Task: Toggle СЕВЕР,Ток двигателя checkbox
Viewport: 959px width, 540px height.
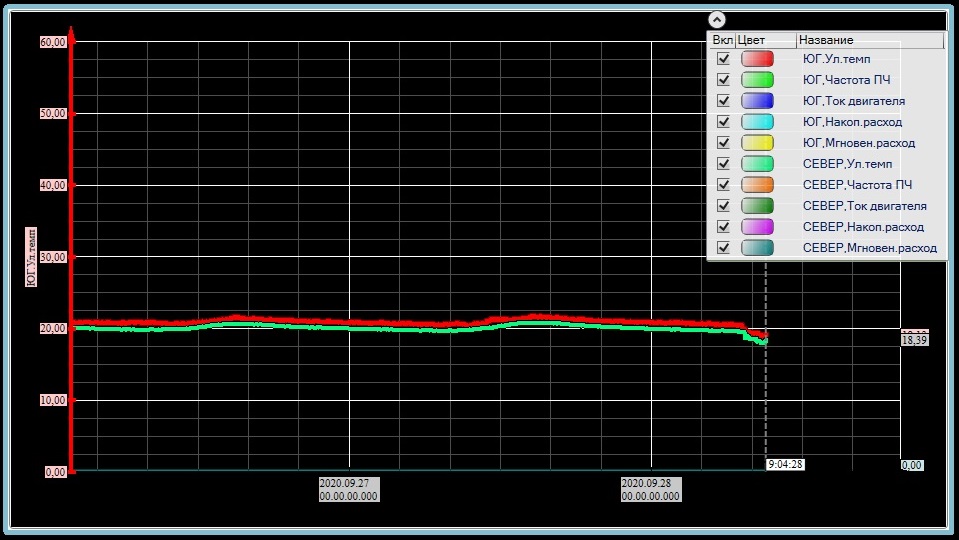Action: point(724,205)
